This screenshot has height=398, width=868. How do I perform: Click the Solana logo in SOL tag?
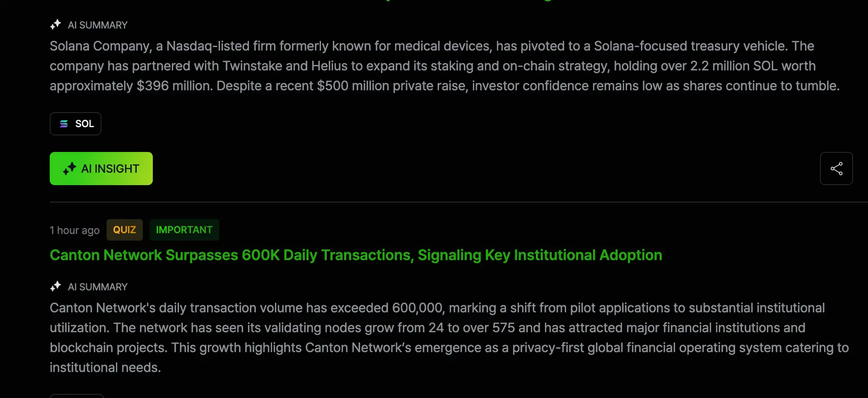64,124
